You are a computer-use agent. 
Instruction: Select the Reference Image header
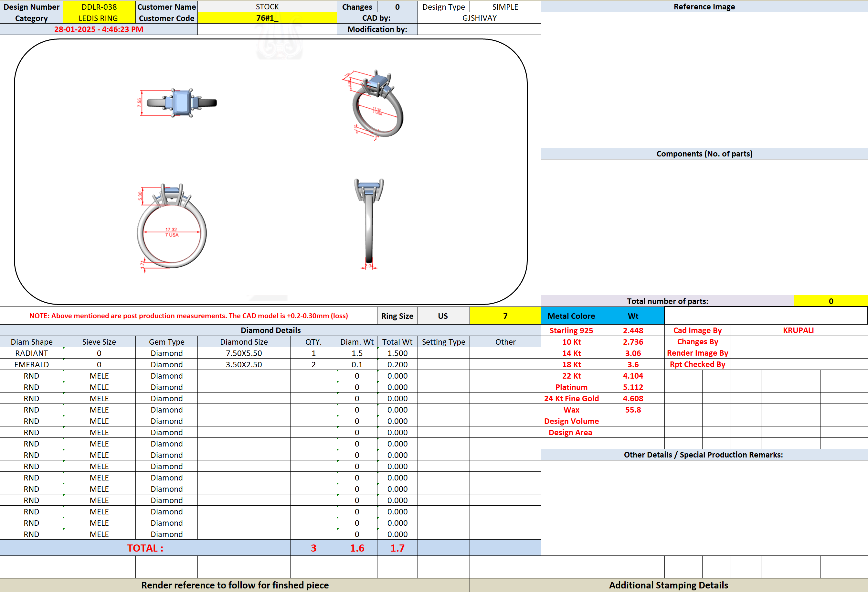[x=704, y=6]
